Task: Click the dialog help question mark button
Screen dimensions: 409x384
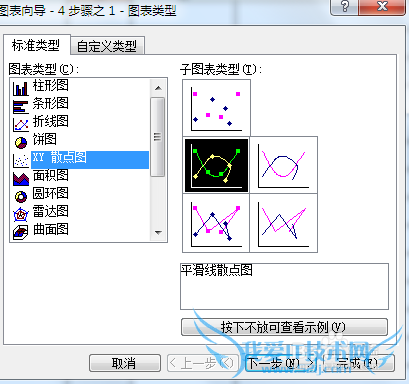Action: point(345,7)
